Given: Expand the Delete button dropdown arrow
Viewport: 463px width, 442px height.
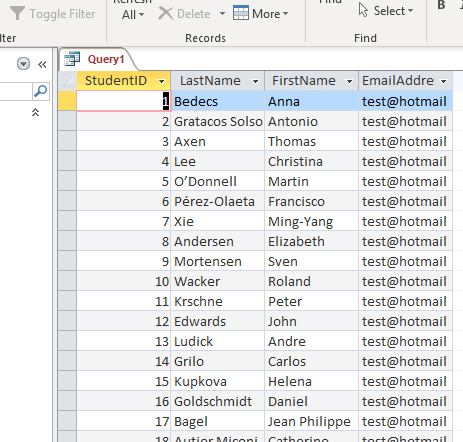Looking at the screenshot, I should click(222, 14).
